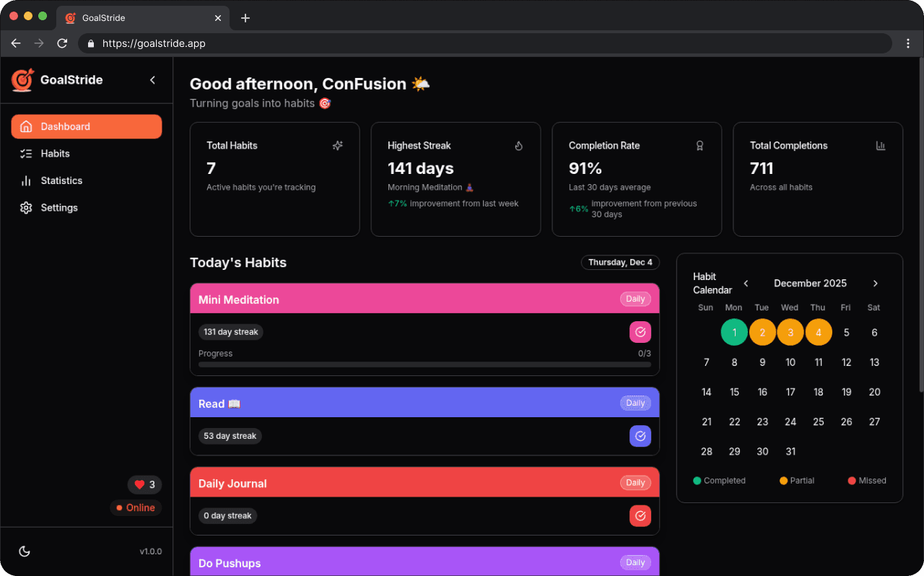924x576 pixels.
Task: Click the GoalStride target logo
Action: (x=22, y=80)
